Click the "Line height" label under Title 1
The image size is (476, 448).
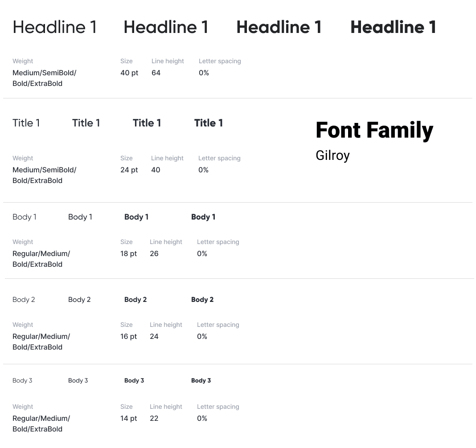[x=167, y=159]
